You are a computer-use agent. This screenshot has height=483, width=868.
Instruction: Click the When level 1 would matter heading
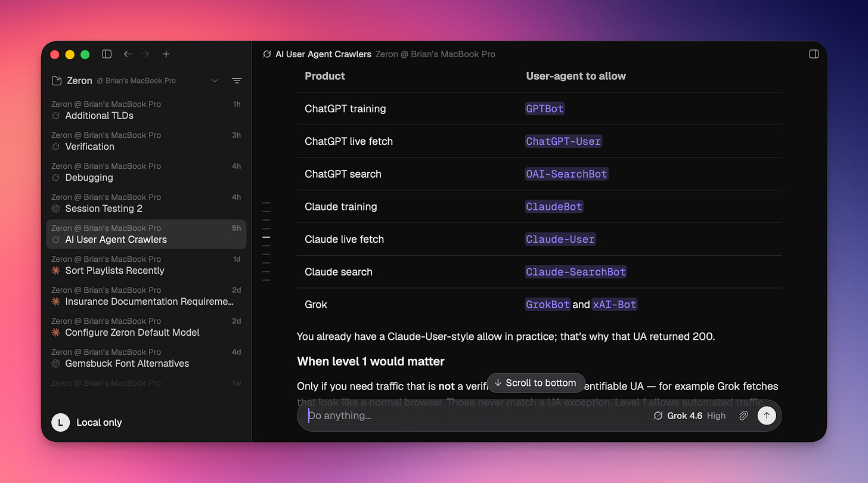click(371, 361)
